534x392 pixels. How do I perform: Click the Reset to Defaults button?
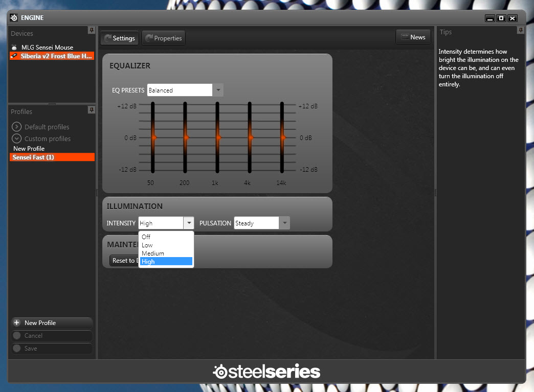coord(124,260)
